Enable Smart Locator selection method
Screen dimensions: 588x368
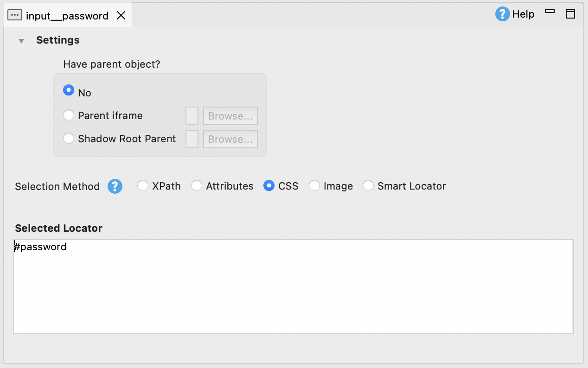[x=368, y=186]
